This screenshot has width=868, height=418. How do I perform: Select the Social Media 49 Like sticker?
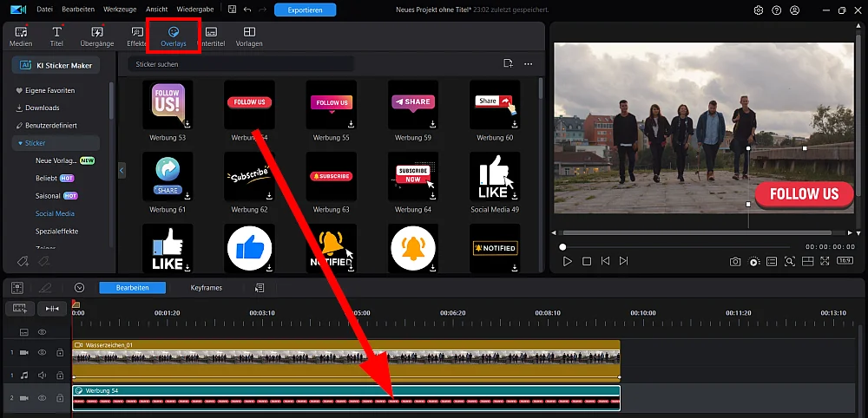coord(495,177)
